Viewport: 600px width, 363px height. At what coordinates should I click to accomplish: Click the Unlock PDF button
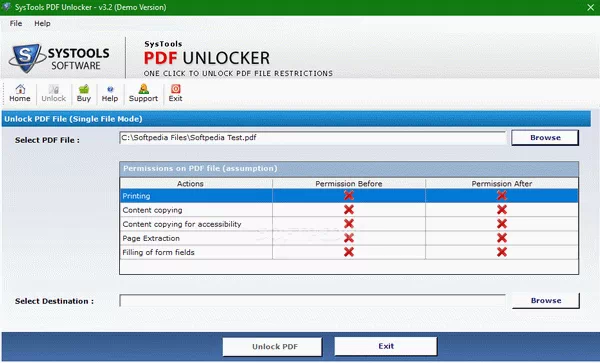click(x=272, y=347)
